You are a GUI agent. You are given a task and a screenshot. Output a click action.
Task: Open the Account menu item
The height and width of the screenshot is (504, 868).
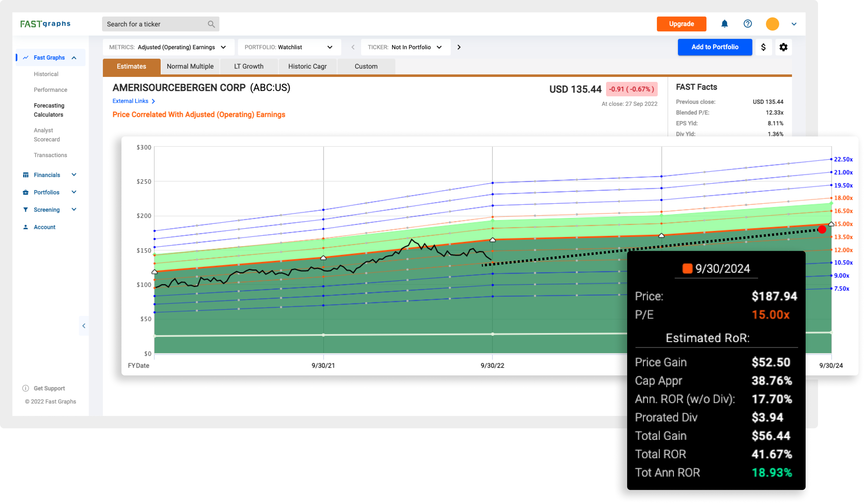pos(44,227)
